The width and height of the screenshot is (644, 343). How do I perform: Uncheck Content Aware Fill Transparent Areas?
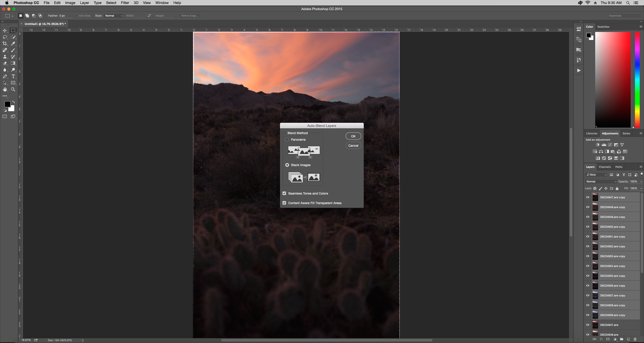point(284,203)
